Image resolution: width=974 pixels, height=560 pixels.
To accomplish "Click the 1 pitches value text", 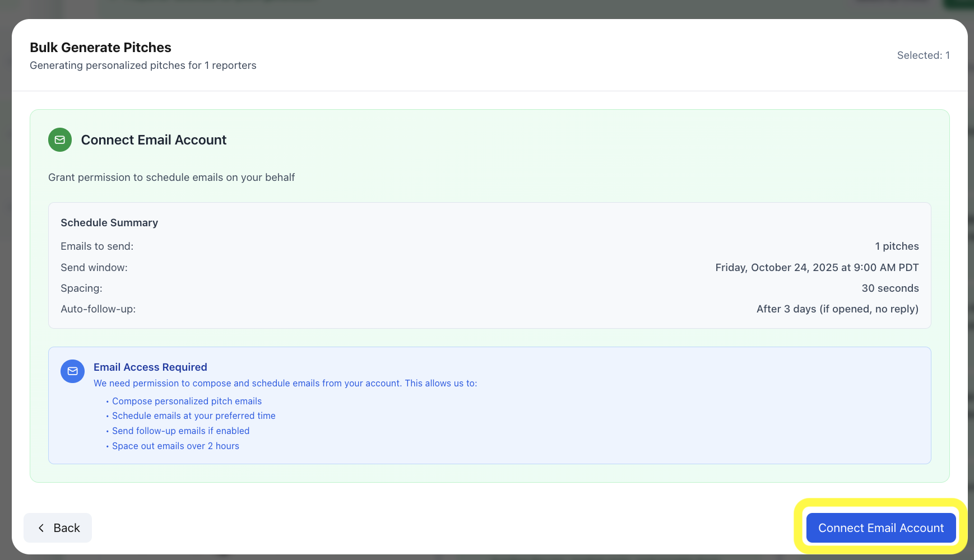I will click(x=897, y=246).
